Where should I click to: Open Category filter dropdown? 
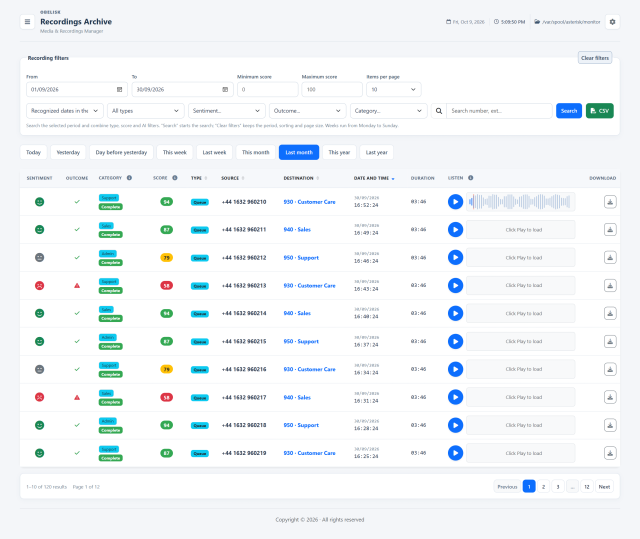pos(389,111)
